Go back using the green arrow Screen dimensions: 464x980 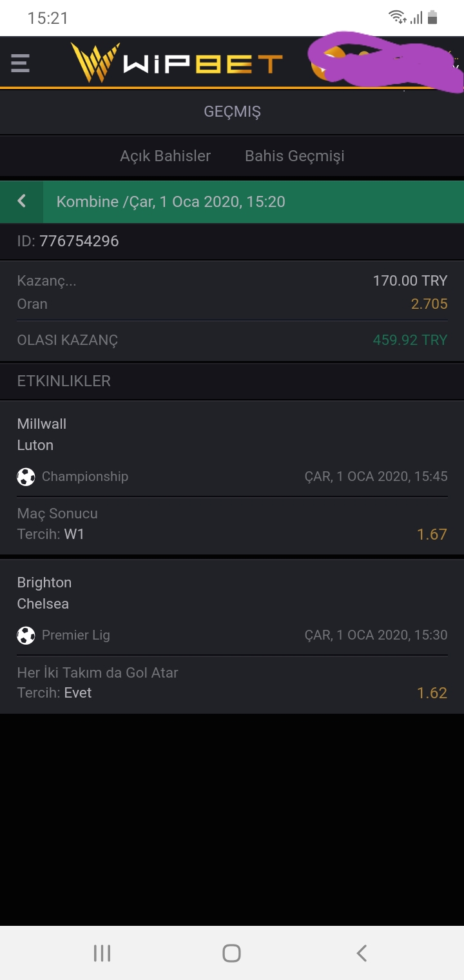coord(22,201)
